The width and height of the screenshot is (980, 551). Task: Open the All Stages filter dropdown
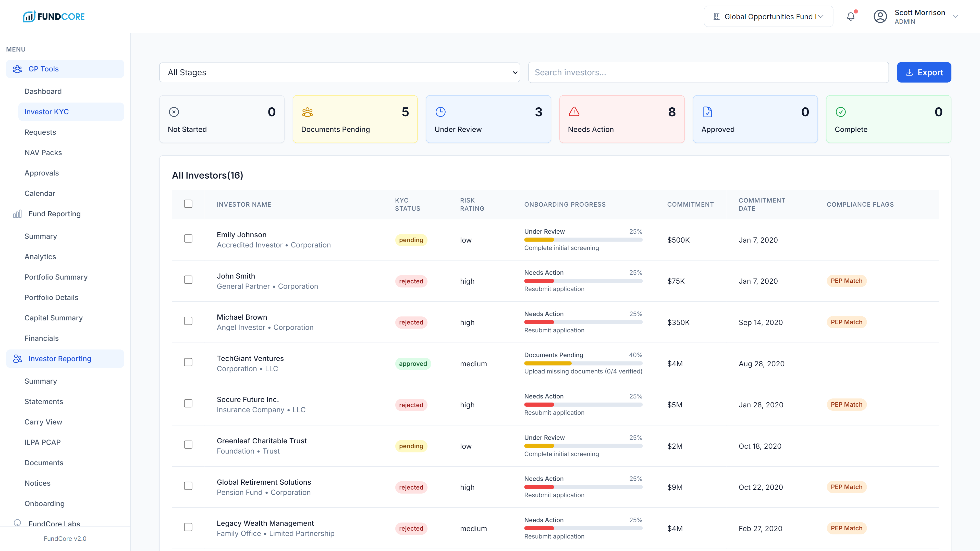339,72
